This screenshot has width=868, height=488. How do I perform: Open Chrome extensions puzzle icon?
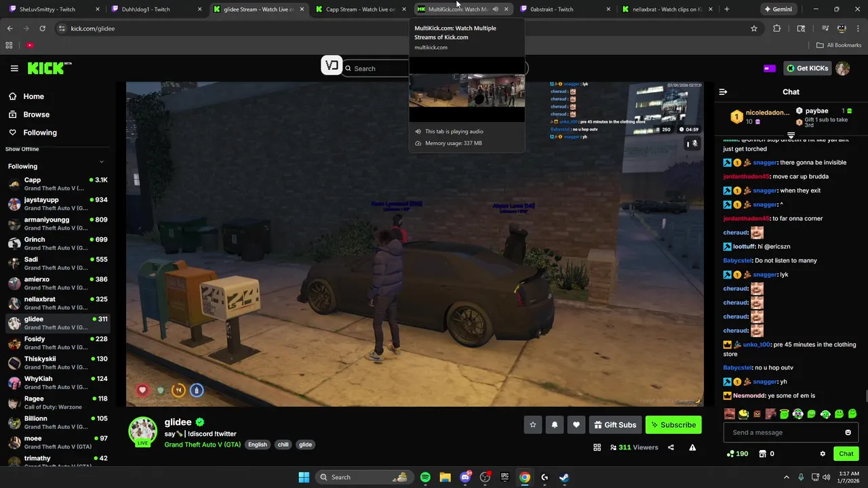point(777,28)
